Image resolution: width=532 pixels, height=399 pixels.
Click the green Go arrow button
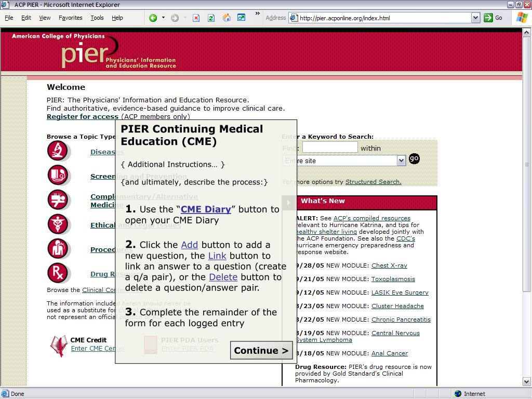[488, 18]
